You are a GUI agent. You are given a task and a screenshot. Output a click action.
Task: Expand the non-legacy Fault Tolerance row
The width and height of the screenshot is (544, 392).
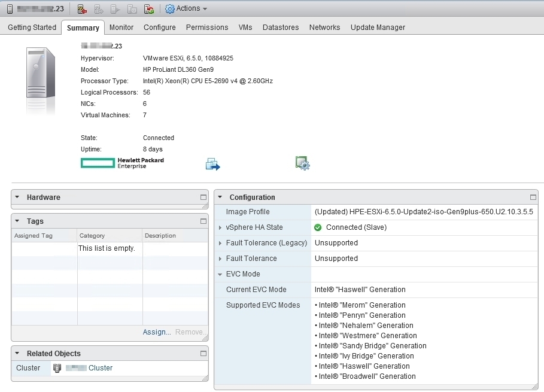220,259
